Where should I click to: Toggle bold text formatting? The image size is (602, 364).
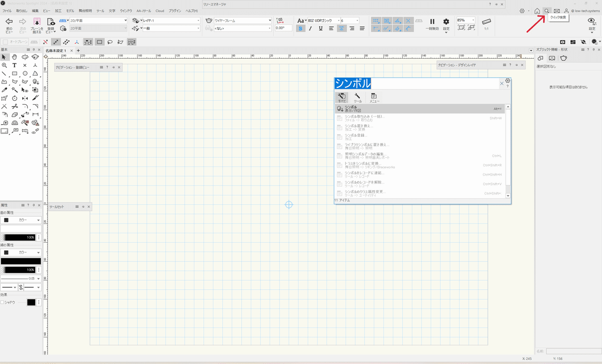[300, 29]
